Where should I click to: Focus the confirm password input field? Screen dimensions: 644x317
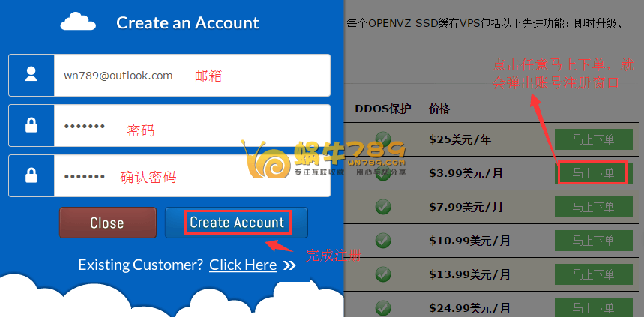[192, 176]
